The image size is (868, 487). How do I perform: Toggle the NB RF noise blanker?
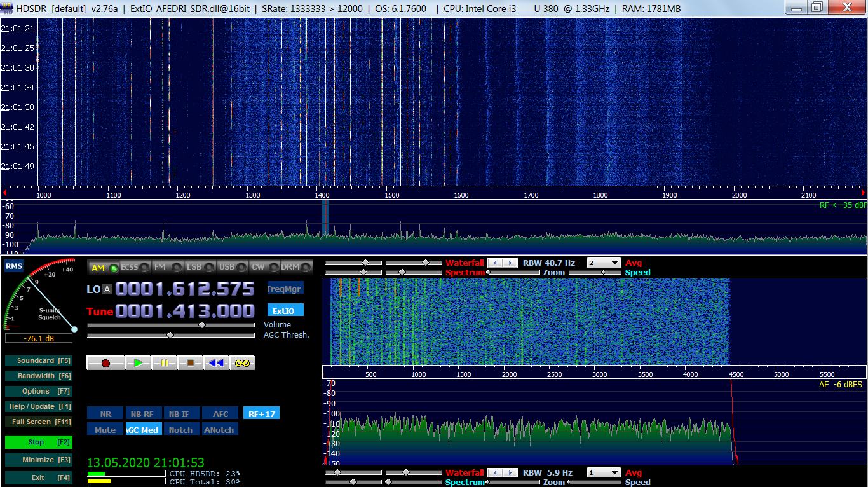144,414
